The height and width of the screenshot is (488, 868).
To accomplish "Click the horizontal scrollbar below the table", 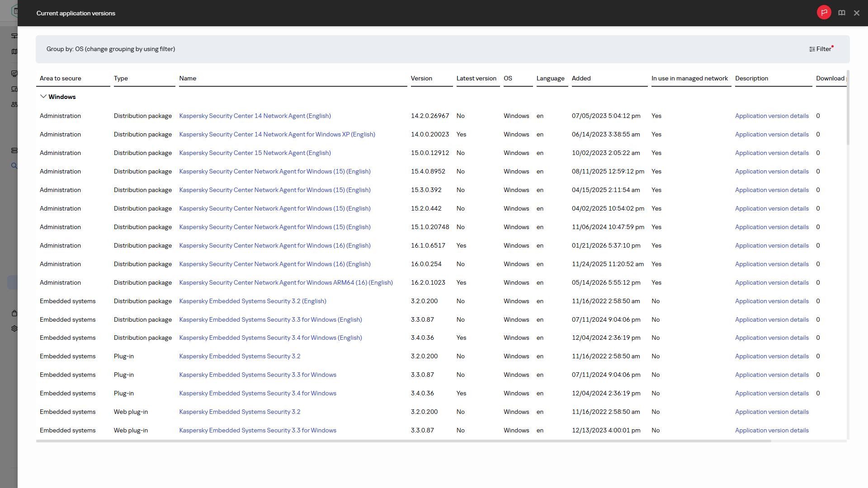I will click(403, 441).
